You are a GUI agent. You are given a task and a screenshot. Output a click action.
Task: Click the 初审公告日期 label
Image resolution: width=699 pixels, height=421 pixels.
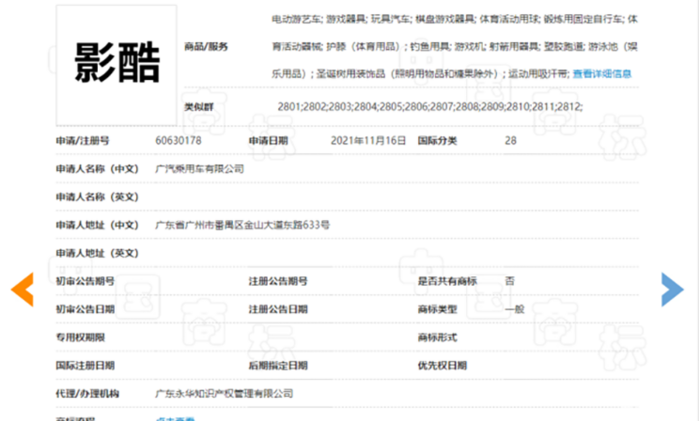pyautogui.click(x=85, y=310)
